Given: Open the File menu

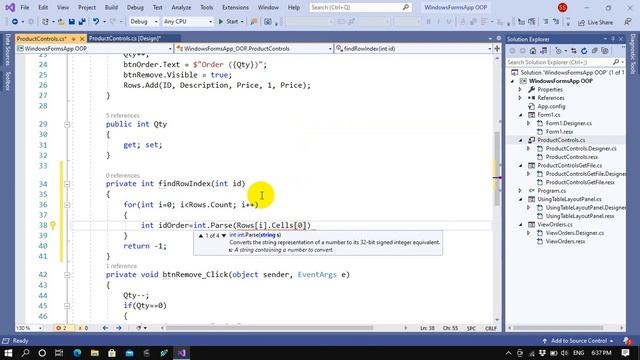Looking at the screenshot, I should [24, 7].
